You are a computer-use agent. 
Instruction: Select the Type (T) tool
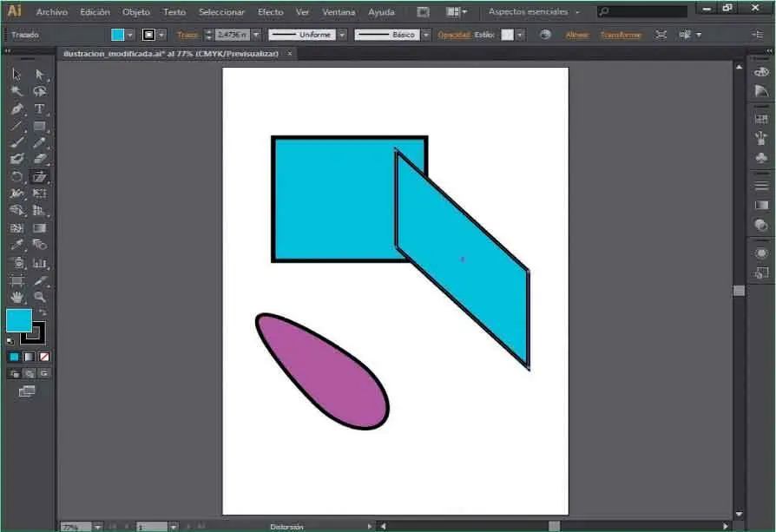pos(40,108)
